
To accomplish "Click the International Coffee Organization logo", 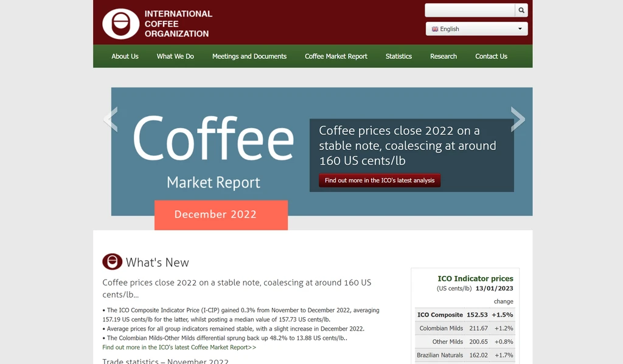I will click(x=158, y=24).
